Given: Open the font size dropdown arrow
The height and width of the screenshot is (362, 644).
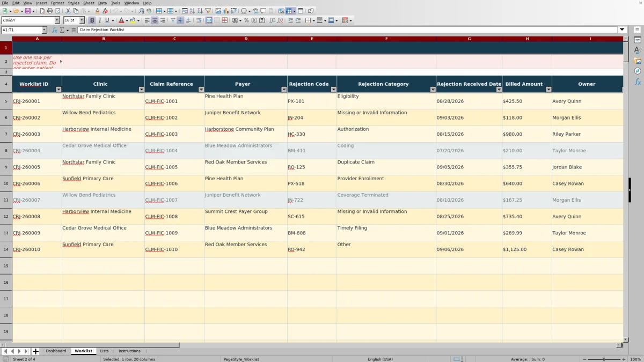Looking at the screenshot, I should click(x=82, y=20).
